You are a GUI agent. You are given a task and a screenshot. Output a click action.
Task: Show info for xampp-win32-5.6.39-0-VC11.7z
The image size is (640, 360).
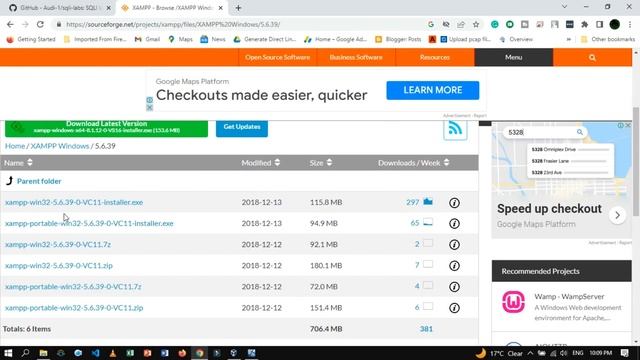(x=454, y=245)
